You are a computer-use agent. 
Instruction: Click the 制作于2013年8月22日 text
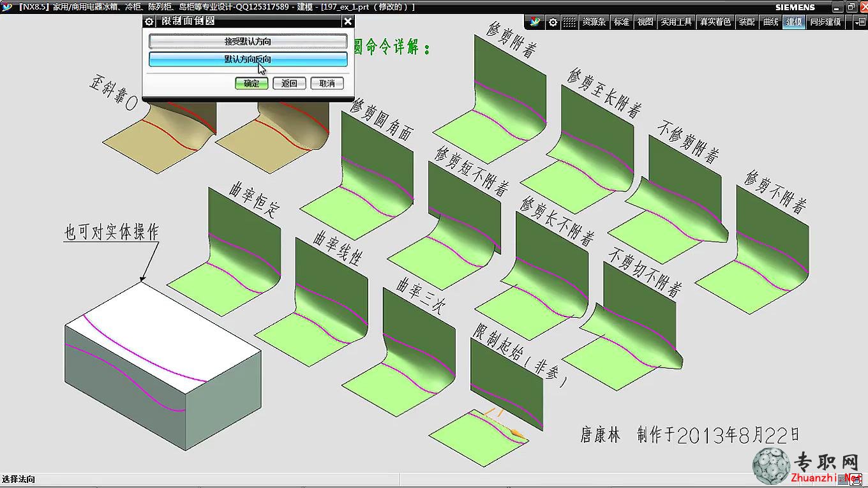(717, 435)
